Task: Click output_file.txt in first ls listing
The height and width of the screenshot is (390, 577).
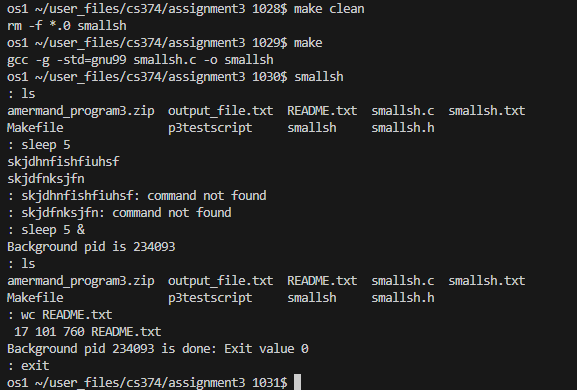Action: [220, 111]
